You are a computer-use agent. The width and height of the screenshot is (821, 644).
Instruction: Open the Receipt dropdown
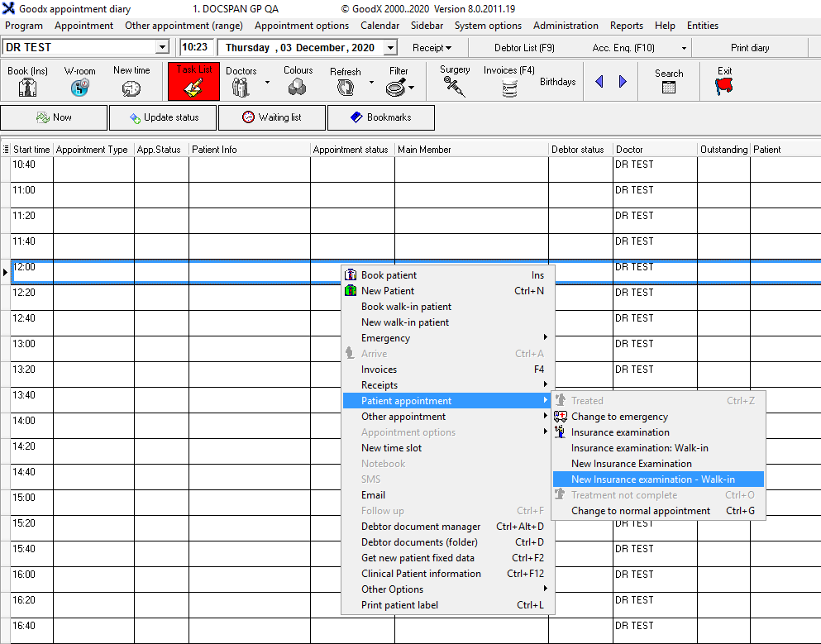click(432, 48)
